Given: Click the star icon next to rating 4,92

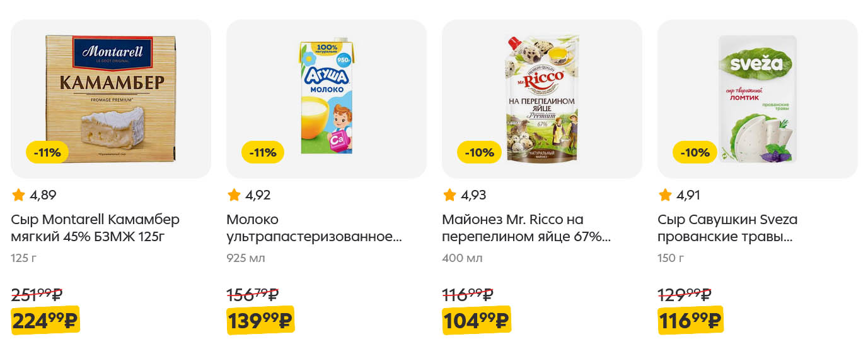Looking at the screenshot, I should [234, 195].
